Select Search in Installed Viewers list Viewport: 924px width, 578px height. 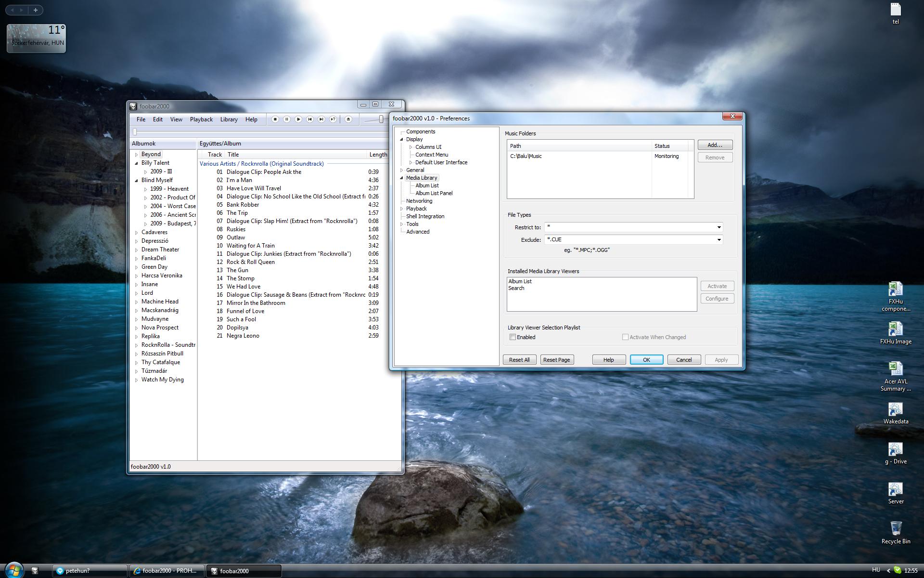click(516, 288)
